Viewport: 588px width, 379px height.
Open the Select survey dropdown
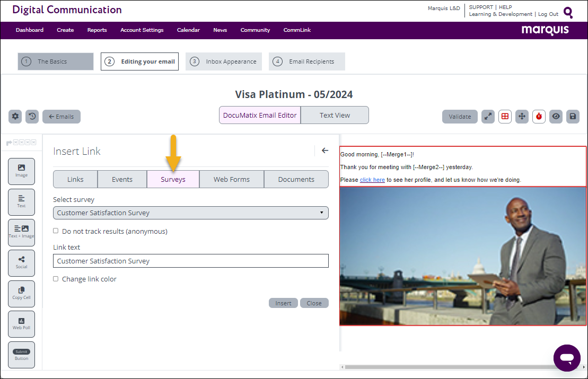[x=190, y=213]
